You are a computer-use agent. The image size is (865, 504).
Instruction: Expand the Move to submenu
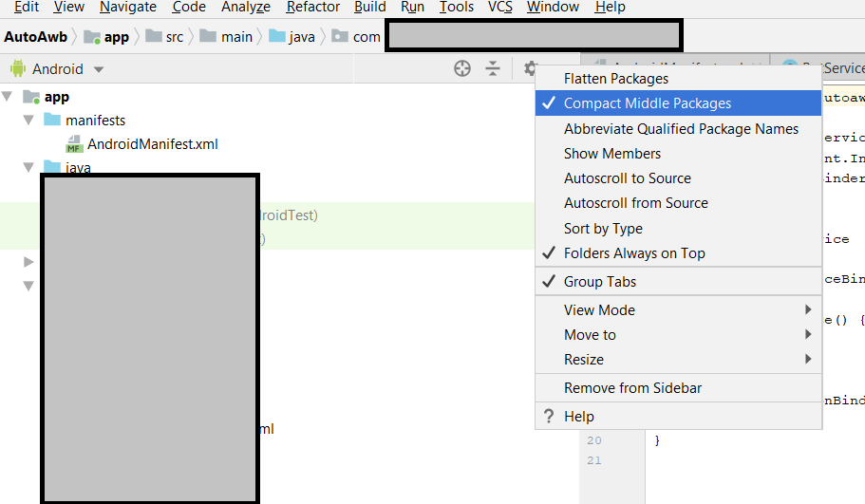point(679,335)
